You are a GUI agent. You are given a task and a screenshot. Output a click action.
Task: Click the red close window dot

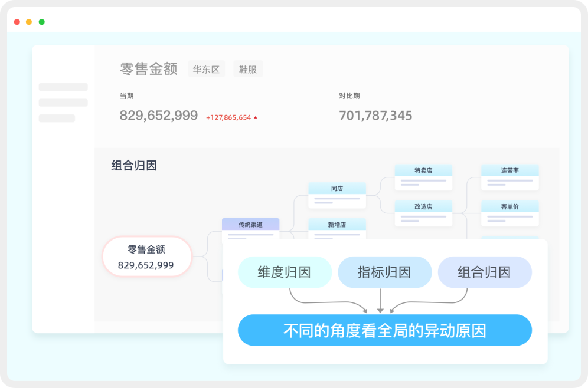point(17,22)
